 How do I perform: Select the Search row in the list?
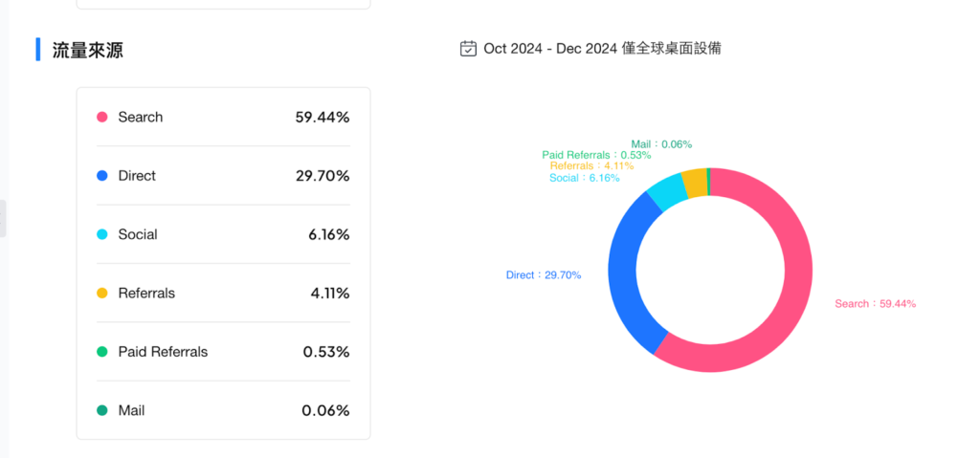point(223,117)
